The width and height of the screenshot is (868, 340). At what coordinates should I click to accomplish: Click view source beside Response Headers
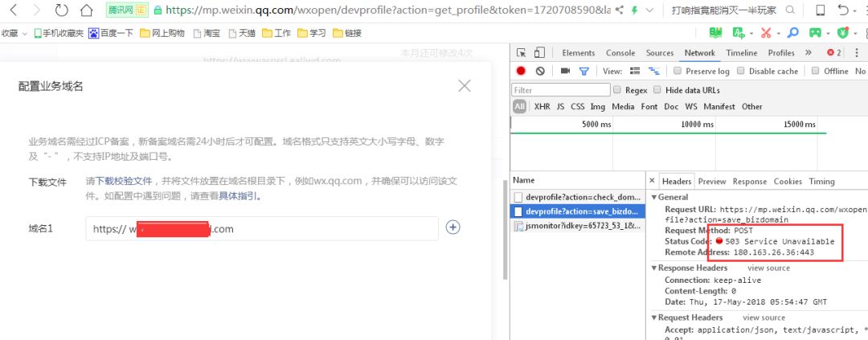coord(769,268)
